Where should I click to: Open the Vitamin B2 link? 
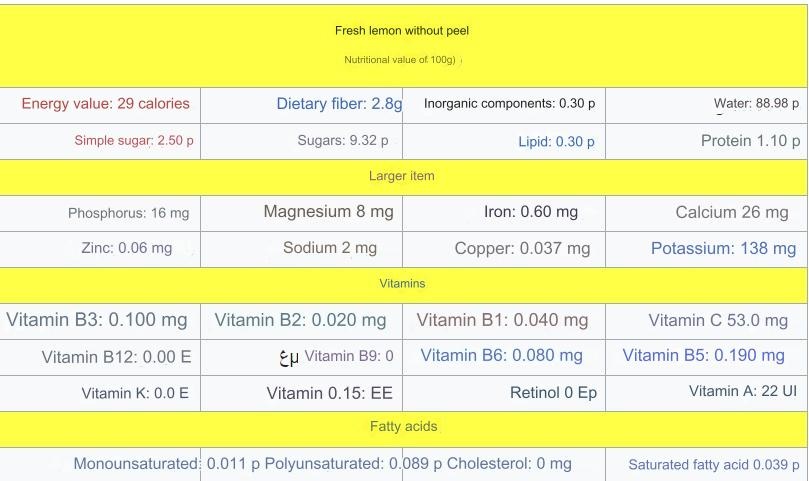(x=300, y=320)
